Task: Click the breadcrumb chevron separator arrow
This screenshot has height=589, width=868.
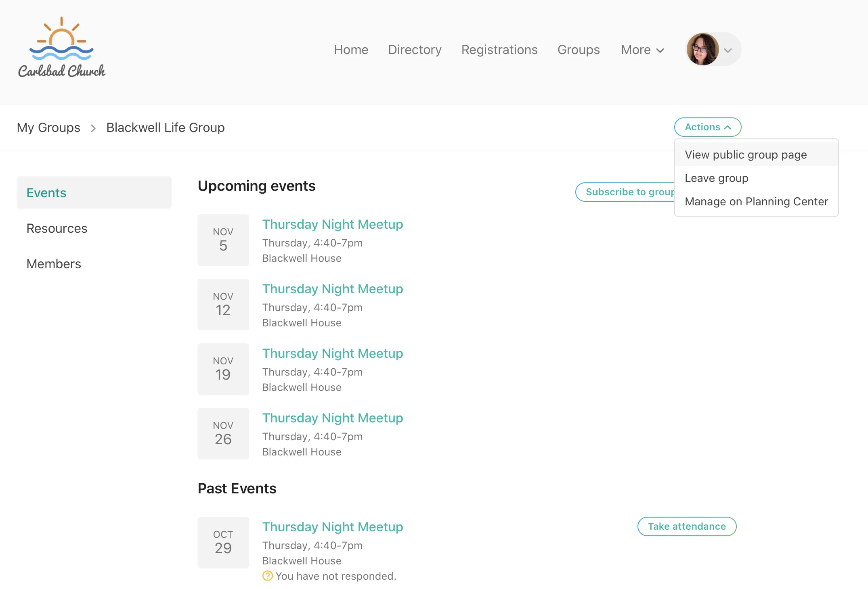Action: (x=93, y=128)
